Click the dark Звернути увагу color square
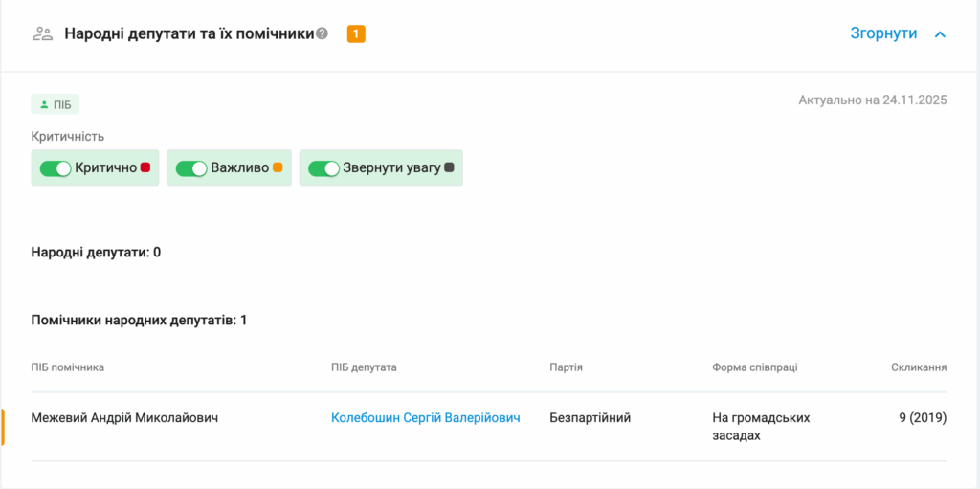Image resolution: width=980 pixels, height=489 pixels. 450,167
